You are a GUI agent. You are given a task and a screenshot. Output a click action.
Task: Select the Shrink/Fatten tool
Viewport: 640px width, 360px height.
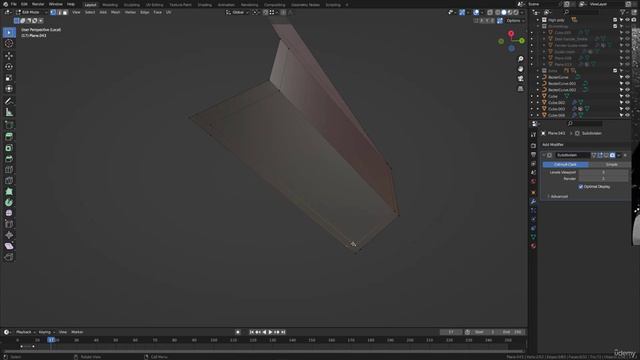point(9,235)
